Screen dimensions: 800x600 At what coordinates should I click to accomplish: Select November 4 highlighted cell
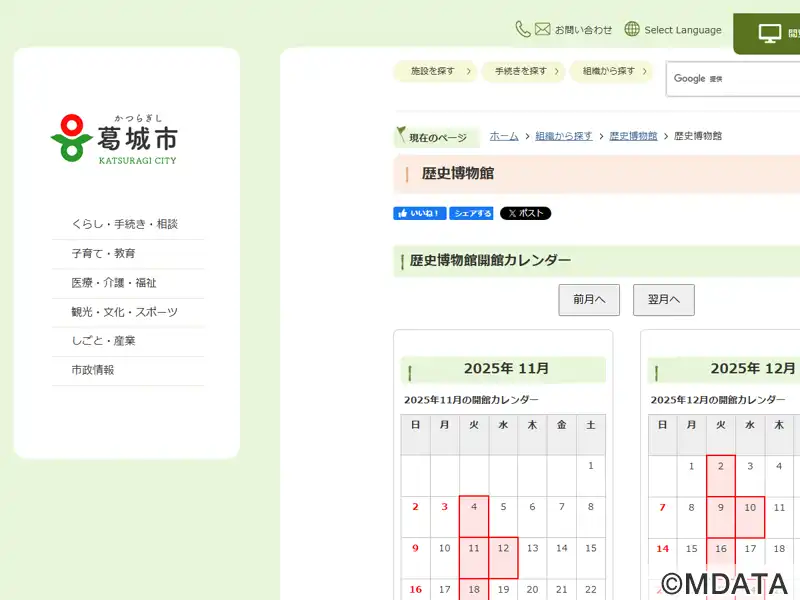(x=474, y=516)
